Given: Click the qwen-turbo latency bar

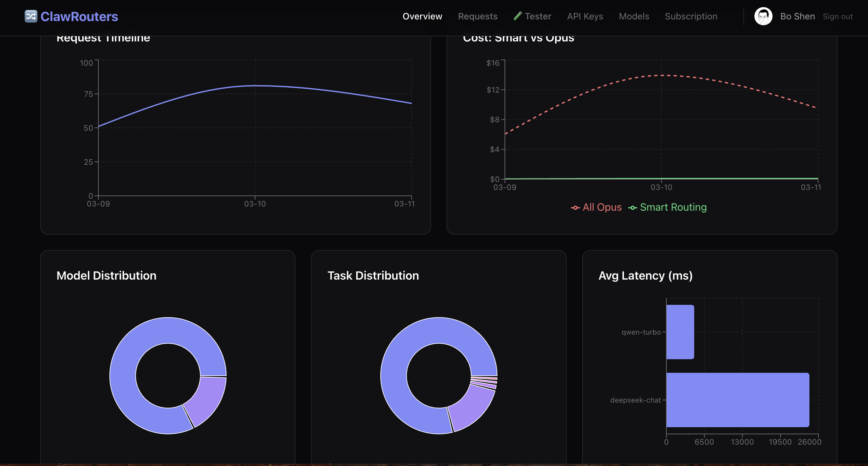Looking at the screenshot, I should pyautogui.click(x=680, y=332).
